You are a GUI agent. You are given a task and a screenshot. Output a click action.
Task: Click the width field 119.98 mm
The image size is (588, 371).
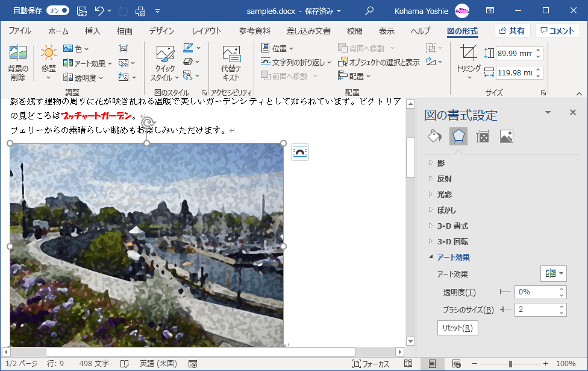(514, 73)
